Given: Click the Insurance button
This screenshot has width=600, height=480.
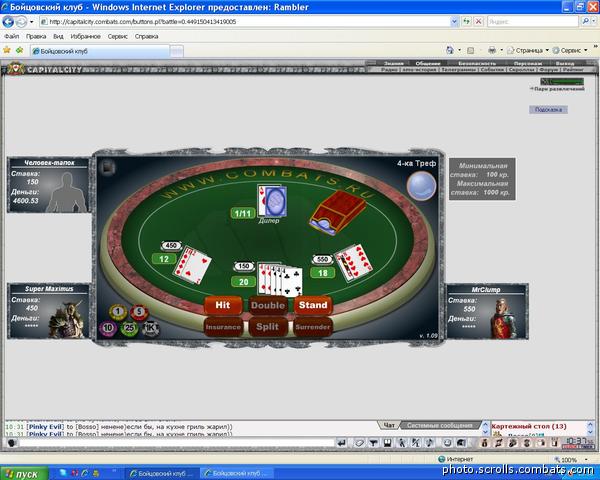Looking at the screenshot, I should (223, 327).
